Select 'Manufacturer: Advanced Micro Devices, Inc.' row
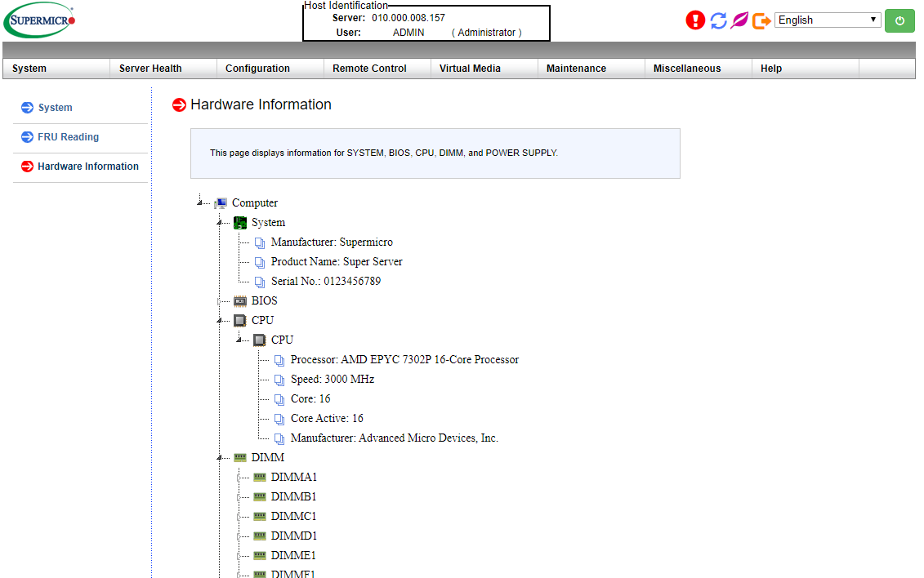Screen dimensions: 924x578 coord(395,438)
